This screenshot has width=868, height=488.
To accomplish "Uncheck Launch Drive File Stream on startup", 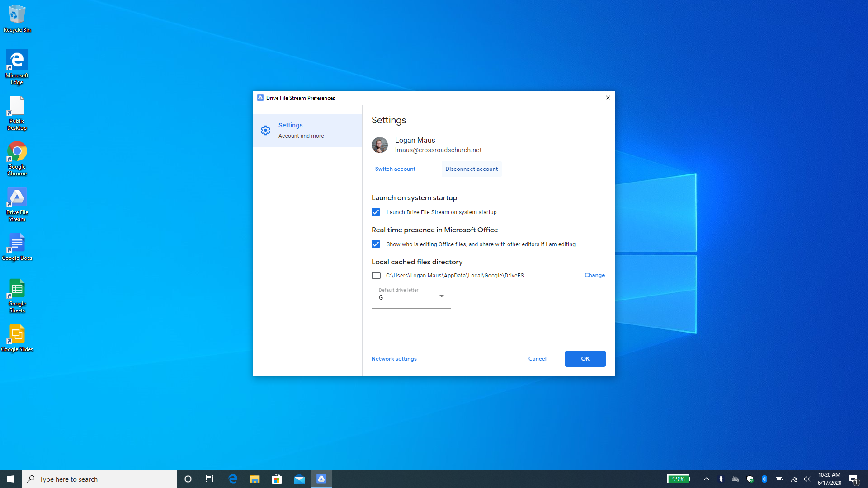I will point(376,212).
